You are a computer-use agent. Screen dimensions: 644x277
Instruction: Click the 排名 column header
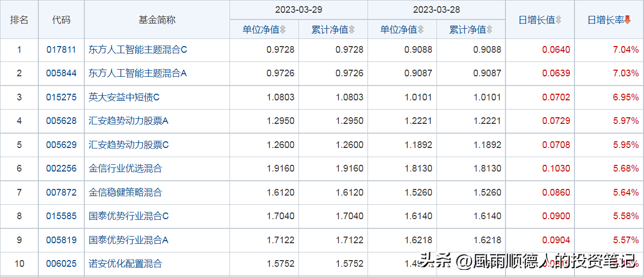[19, 20]
